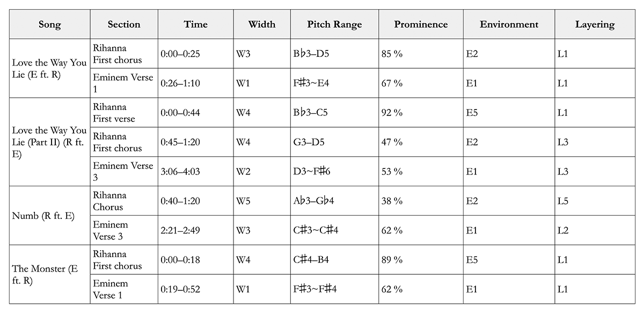
Task: Select the time cell 0:19–0:52
Action: point(195,290)
